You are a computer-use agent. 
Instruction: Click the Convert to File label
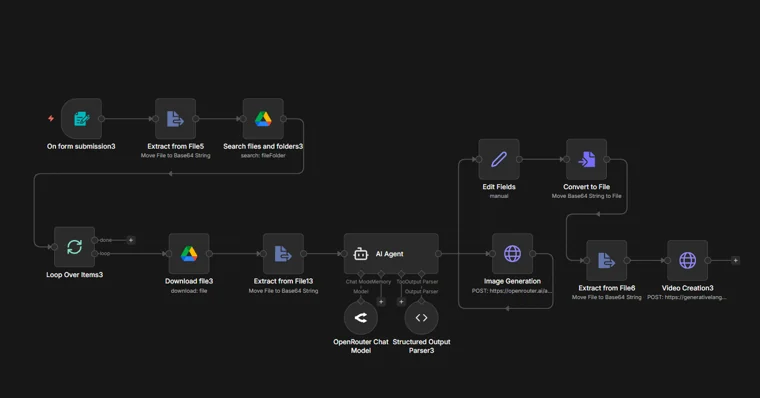[586, 187]
